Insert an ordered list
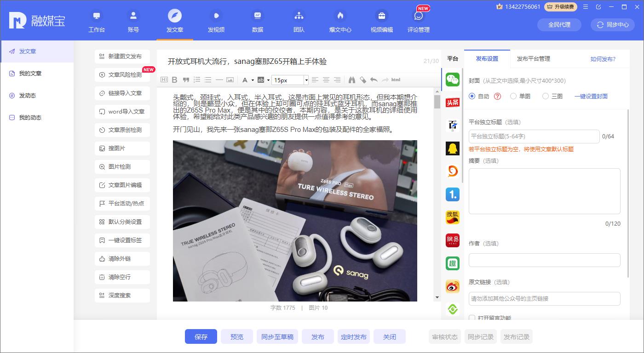Image resolution: width=644 pixels, height=353 pixels. point(197,80)
